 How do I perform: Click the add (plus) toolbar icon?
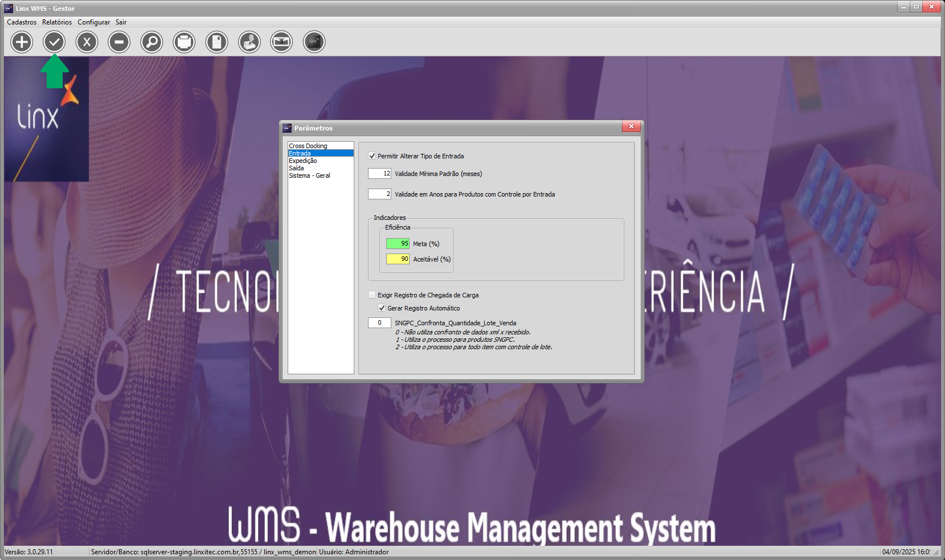tap(22, 42)
